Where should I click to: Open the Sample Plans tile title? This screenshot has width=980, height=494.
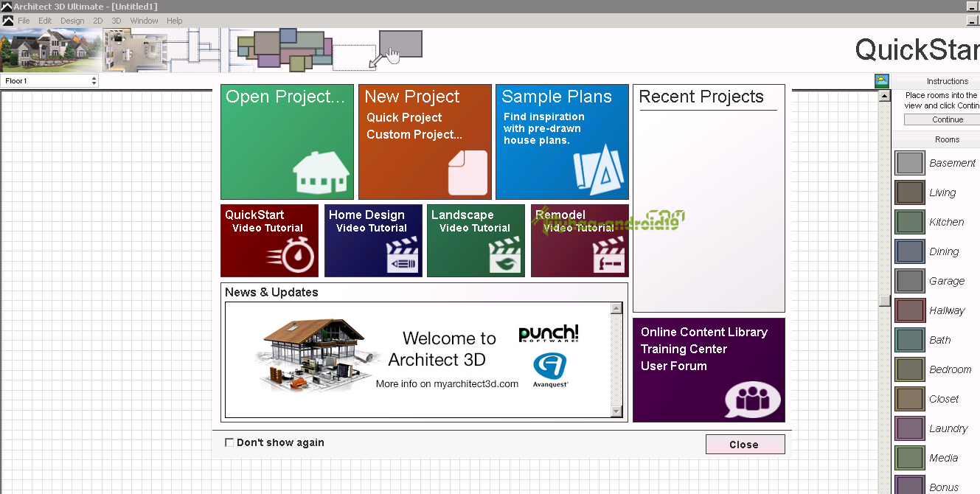[557, 97]
